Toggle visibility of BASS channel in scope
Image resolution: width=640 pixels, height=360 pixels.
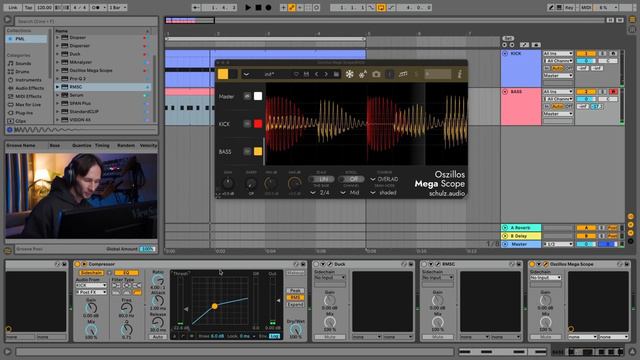[247, 151]
